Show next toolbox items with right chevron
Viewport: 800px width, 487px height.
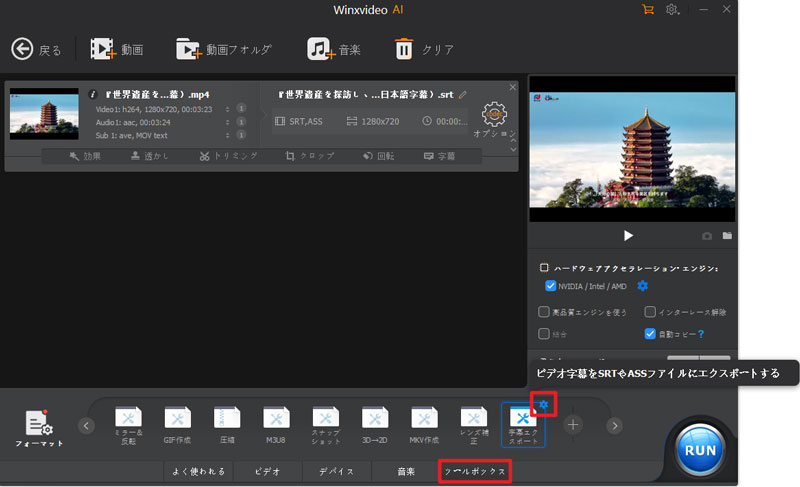click(615, 425)
